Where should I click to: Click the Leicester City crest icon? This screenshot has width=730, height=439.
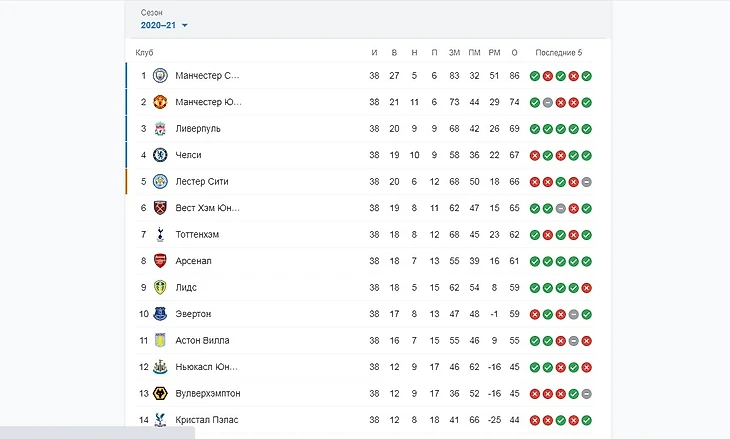tap(160, 181)
